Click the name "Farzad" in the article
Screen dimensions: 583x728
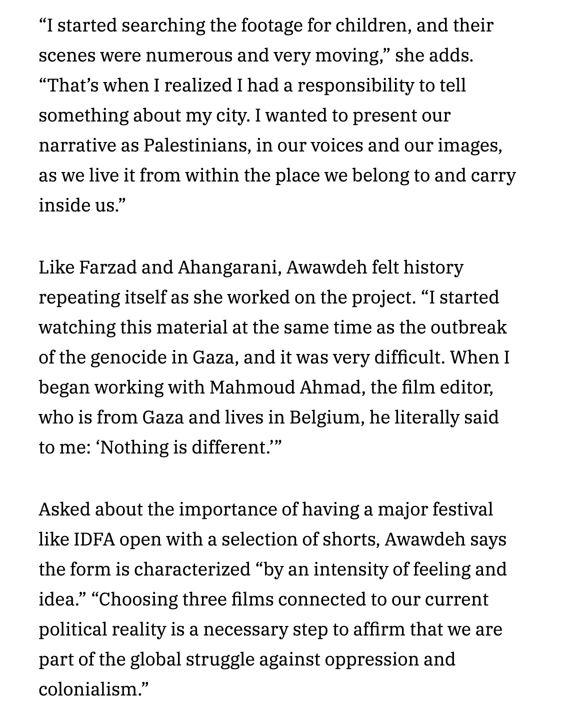[106, 267]
